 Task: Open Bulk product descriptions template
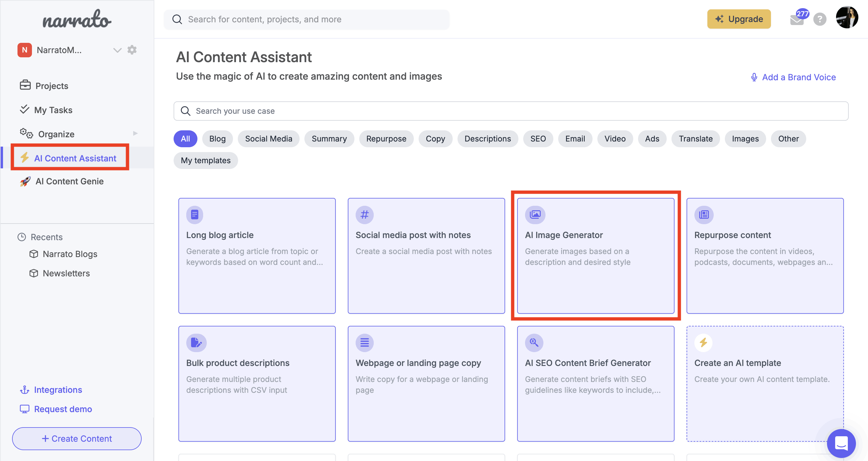click(257, 383)
